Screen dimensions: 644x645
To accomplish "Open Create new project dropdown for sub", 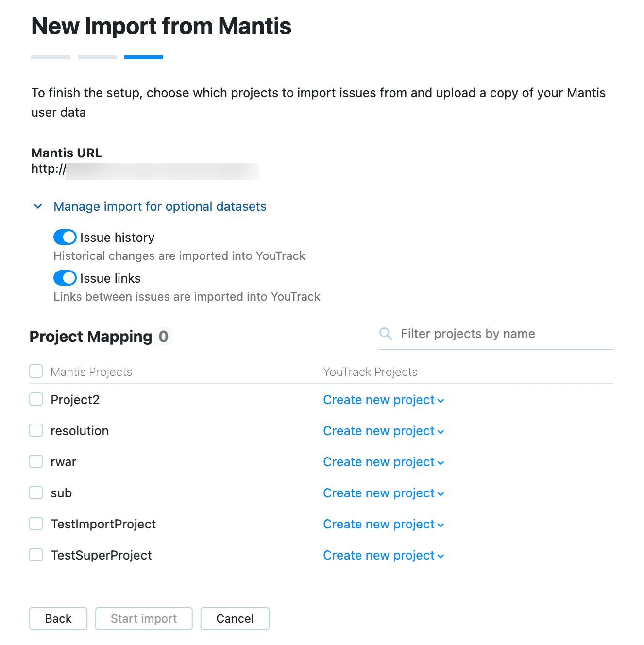I will coord(383,493).
